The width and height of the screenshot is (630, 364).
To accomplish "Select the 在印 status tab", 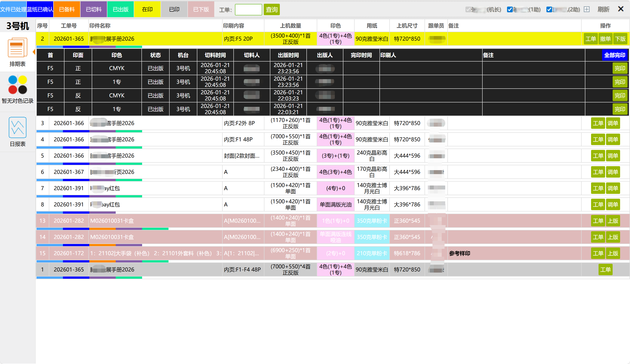I will (x=147, y=9).
